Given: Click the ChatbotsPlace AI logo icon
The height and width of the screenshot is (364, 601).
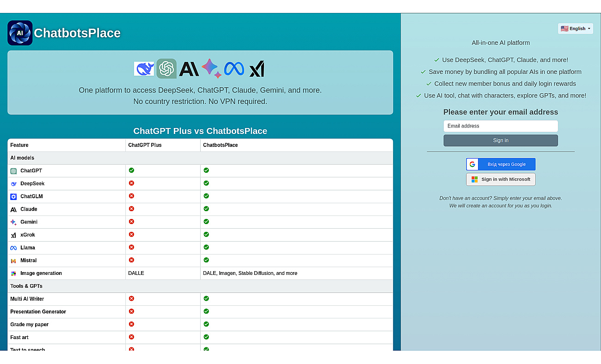Looking at the screenshot, I should (x=20, y=33).
